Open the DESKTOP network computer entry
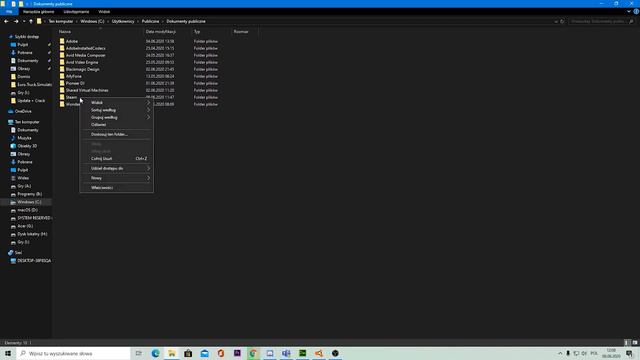This screenshot has width=640, height=360. click(34, 260)
